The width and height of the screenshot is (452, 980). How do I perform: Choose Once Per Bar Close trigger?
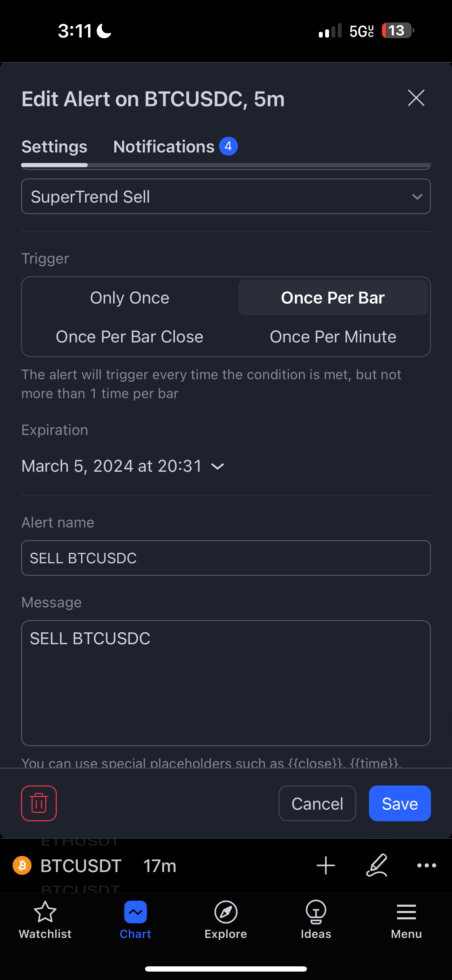[130, 337]
